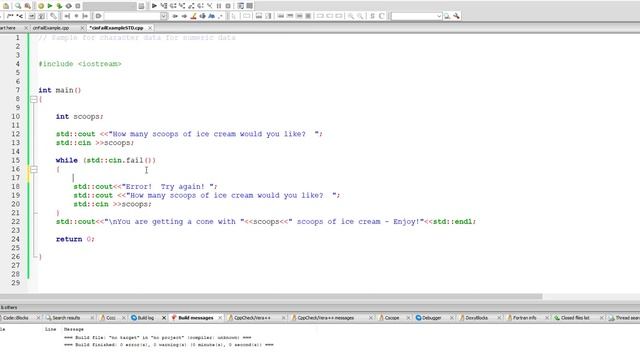Expand the right-side toolbar combo box
This screenshot has width=640, height=360.
tap(439, 16)
